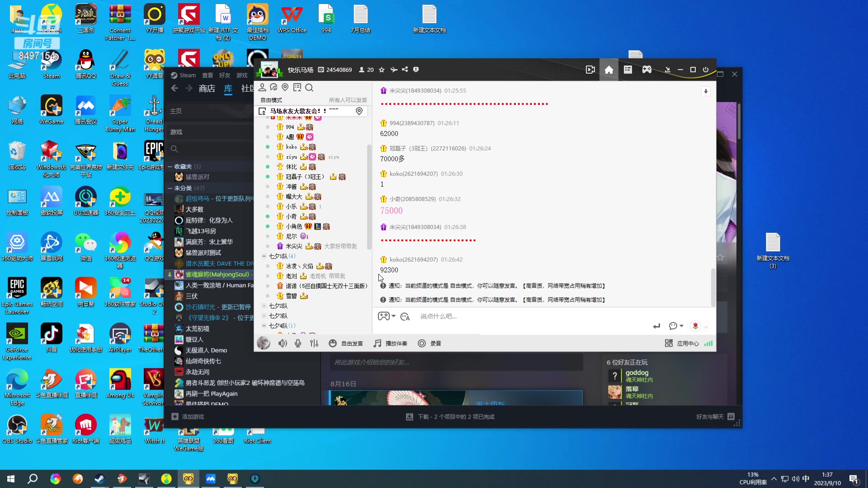This screenshot has width=868, height=488.
Task: Click the Steam library search magnifier
Action: pyautogui.click(x=174, y=149)
